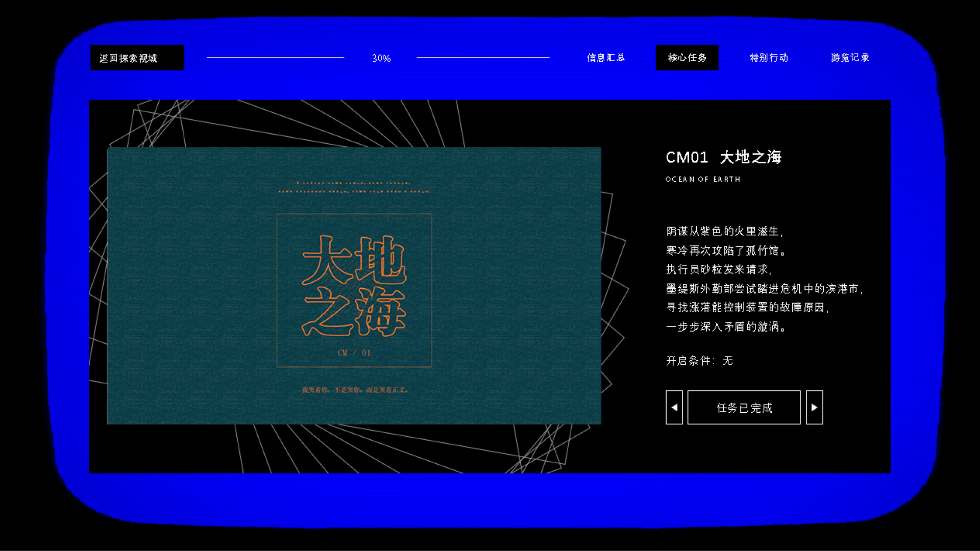Open the 特别行动 section

click(768, 58)
